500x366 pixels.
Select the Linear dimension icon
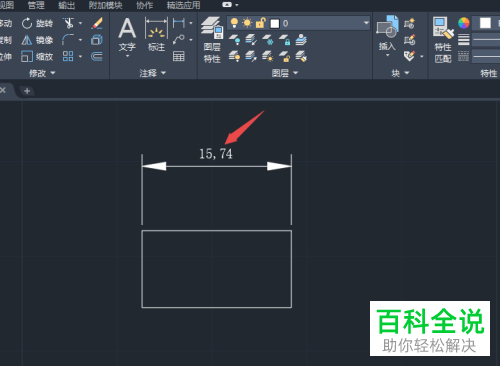(179, 23)
